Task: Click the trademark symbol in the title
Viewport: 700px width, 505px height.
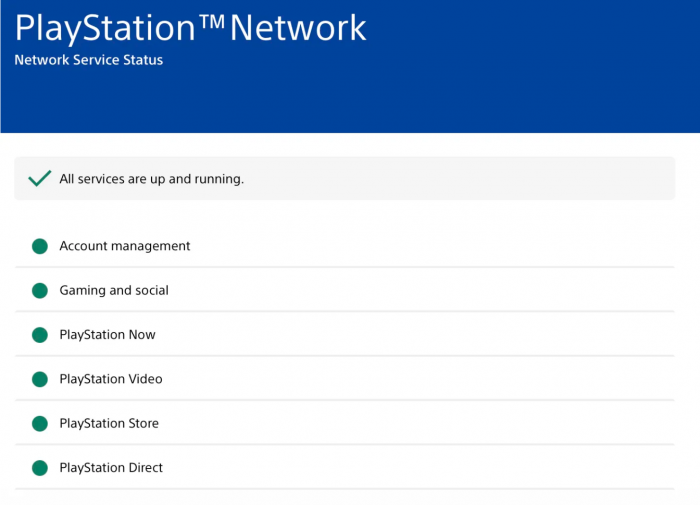Action: 210,23
